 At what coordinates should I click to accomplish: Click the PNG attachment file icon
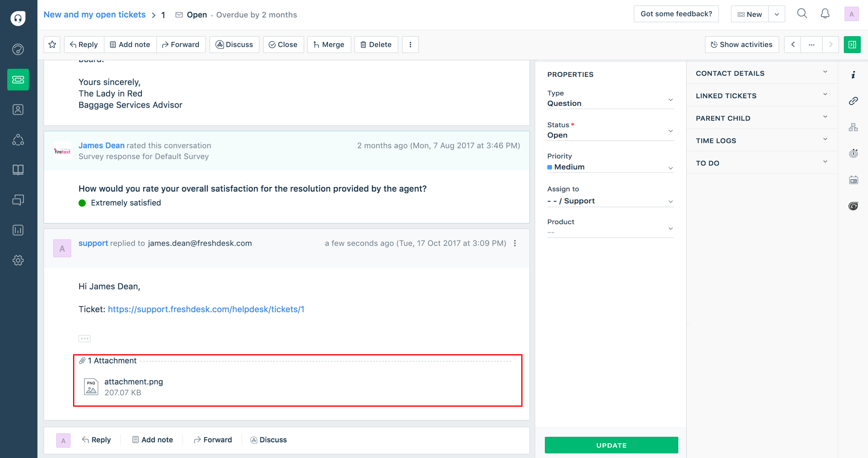tap(91, 387)
